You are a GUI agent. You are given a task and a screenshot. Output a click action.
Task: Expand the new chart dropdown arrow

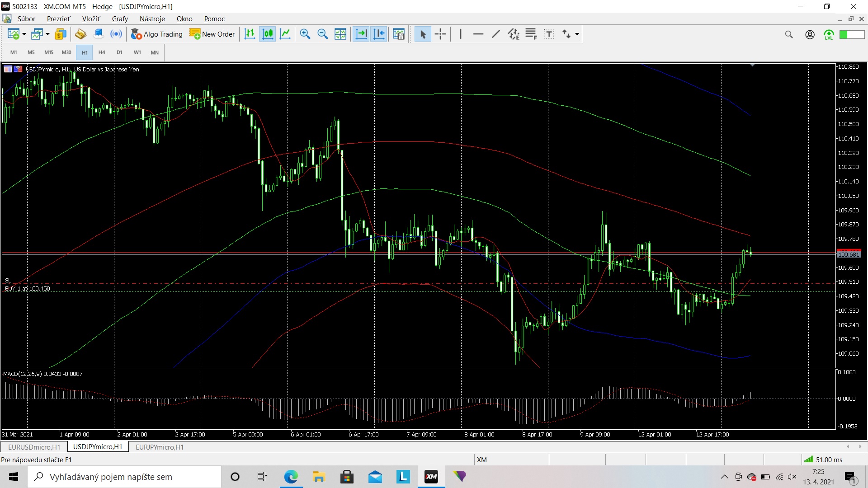pyautogui.click(x=24, y=34)
